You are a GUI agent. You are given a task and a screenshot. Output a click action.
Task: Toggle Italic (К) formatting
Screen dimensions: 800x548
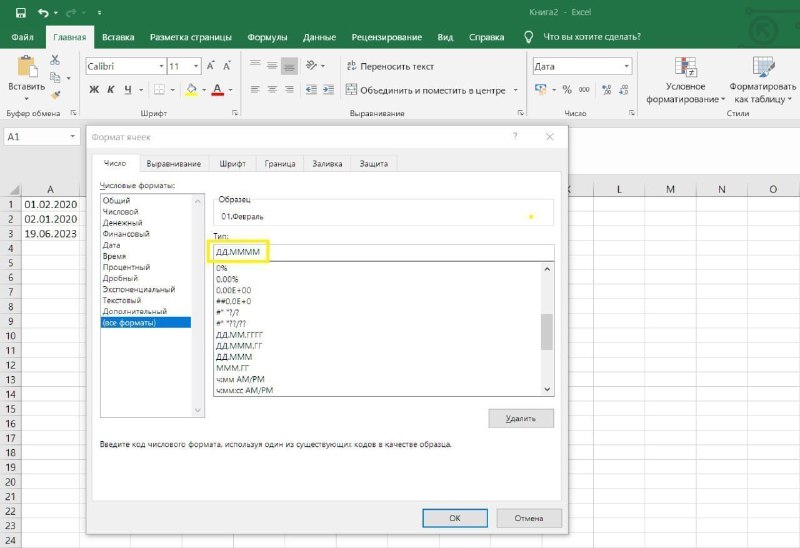coord(111,90)
